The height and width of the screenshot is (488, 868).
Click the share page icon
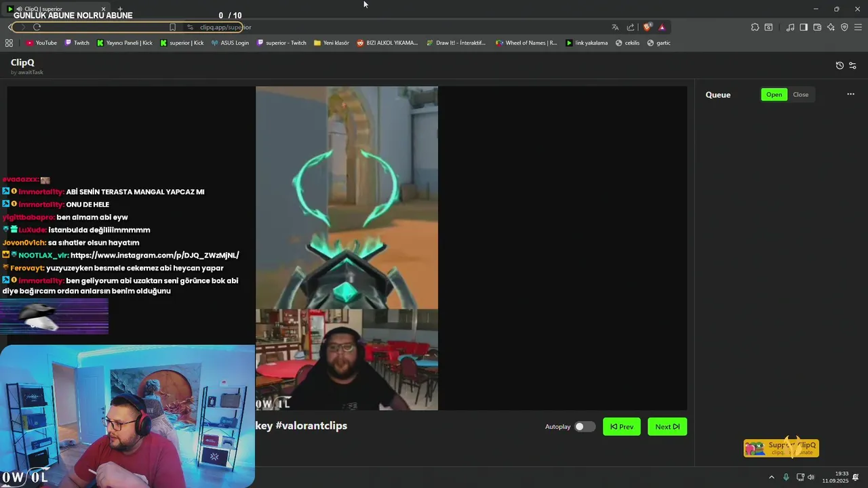[x=631, y=27]
